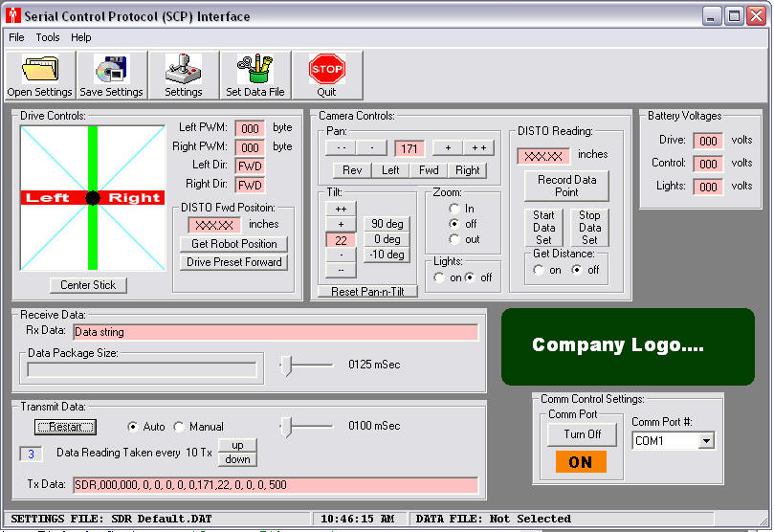Screen dimensions: 774x532
Task: Click the Rx Data field
Action: coord(276,332)
